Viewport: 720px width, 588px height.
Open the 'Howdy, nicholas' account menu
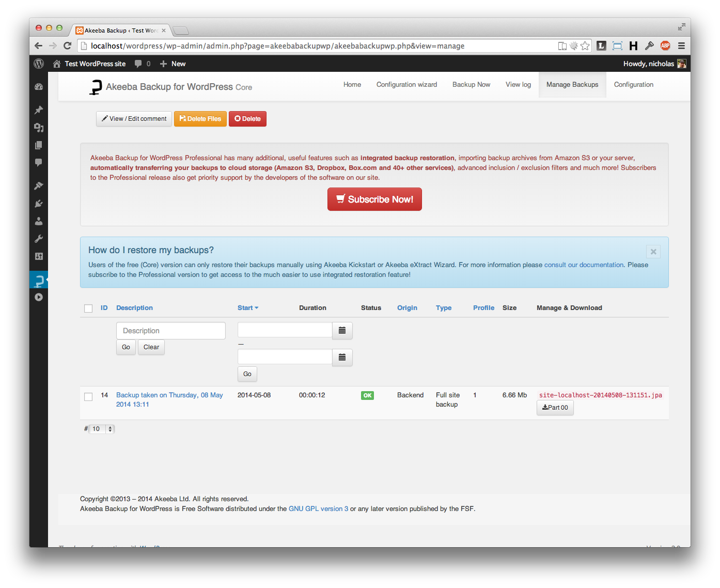(x=654, y=64)
